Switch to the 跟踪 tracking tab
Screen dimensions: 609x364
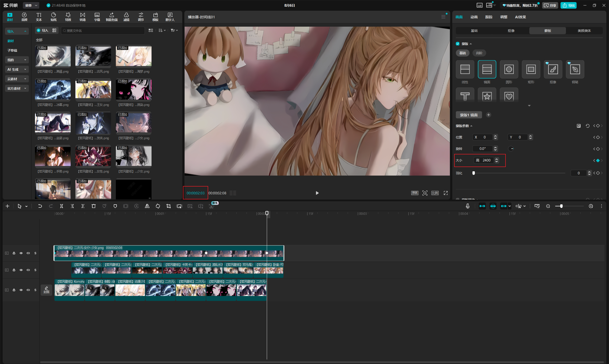[x=489, y=17]
